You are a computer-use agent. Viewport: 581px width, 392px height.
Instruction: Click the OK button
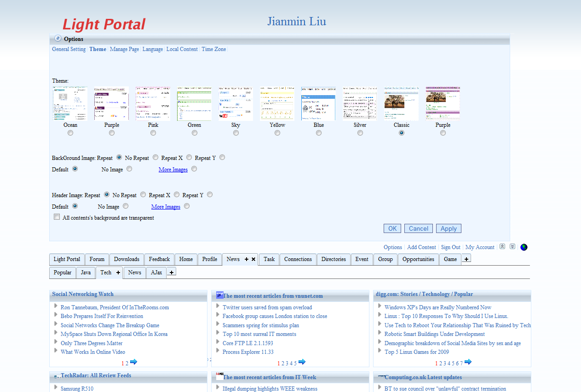[x=392, y=228]
